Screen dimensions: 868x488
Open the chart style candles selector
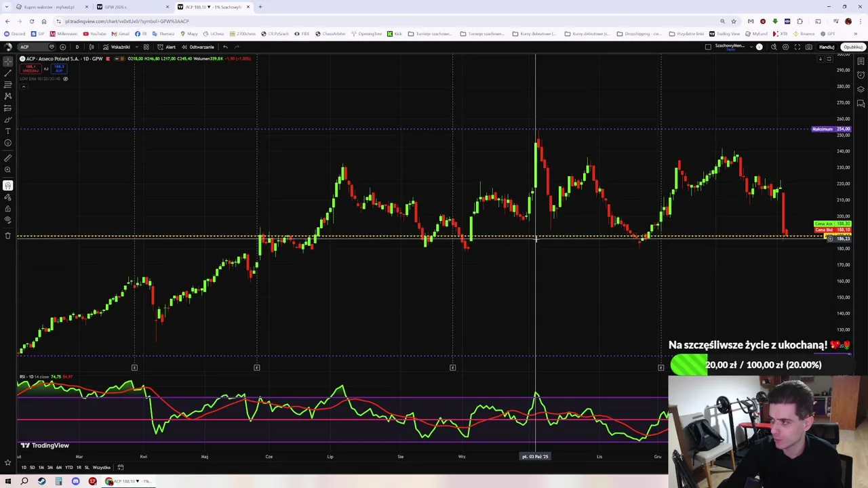tap(92, 47)
